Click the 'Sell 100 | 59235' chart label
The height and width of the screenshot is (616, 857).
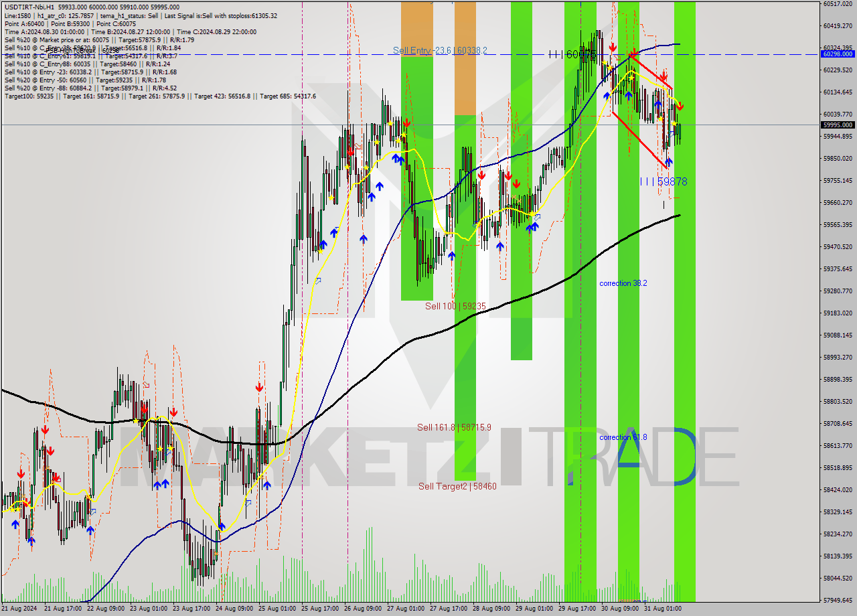point(455,306)
